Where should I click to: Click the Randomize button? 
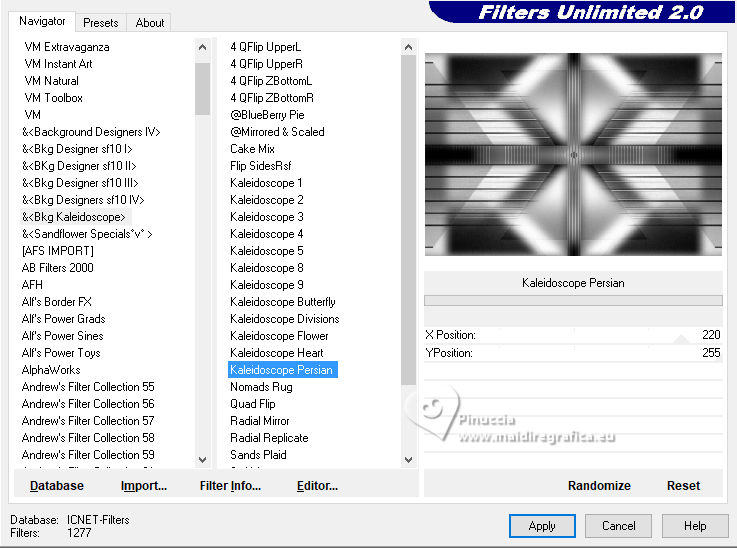point(599,485)
